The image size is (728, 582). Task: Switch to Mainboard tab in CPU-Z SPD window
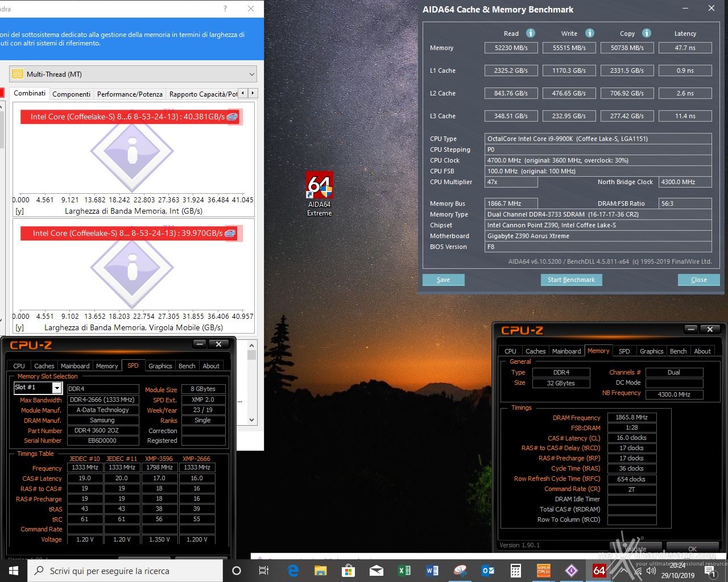click(75, 366)
